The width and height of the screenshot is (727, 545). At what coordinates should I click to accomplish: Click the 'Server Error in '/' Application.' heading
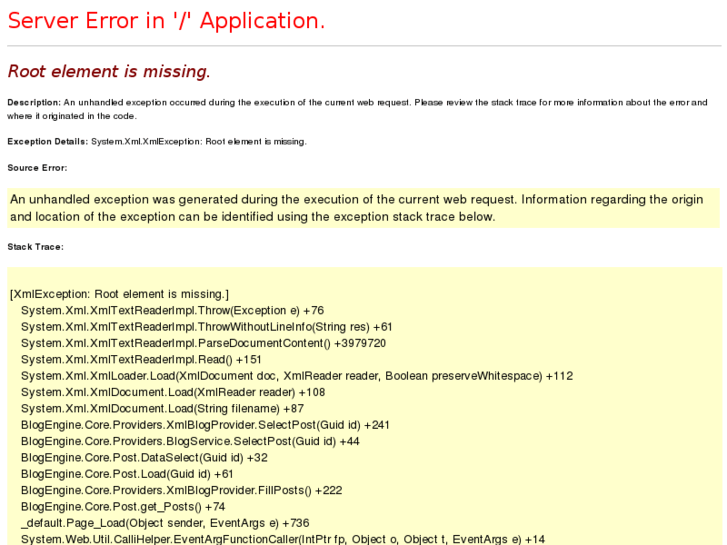166,21
